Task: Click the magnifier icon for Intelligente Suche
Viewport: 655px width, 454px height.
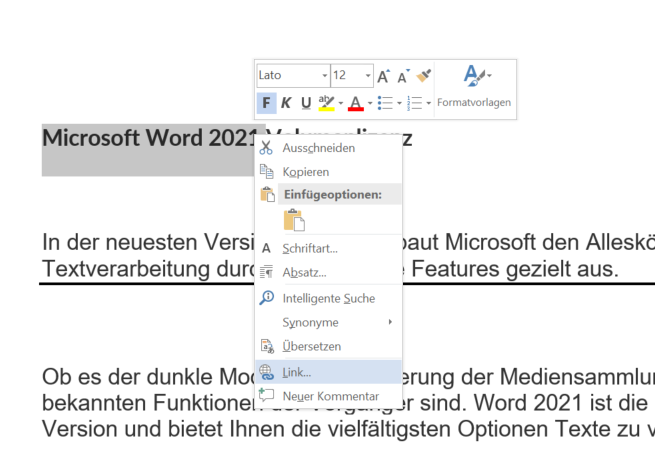Action: (267, 298)
